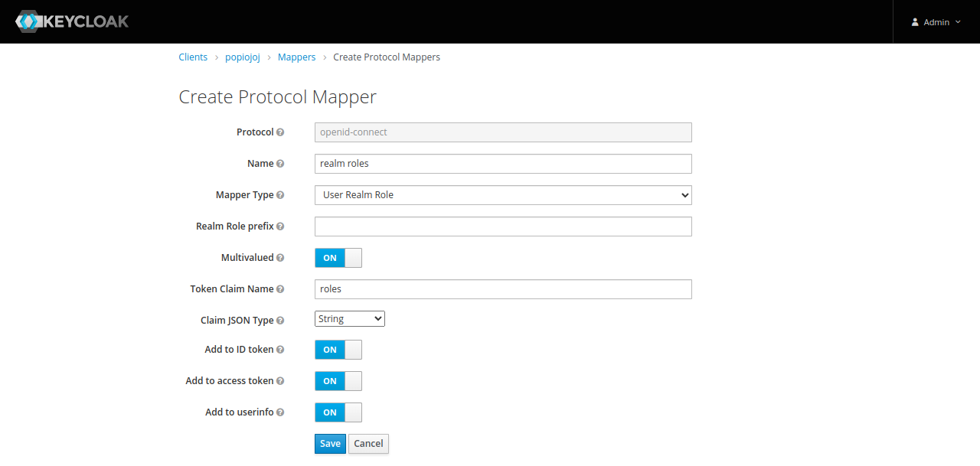Screen dimensions: 980x466
Task: Open the popiojoj client breadcrumb
Action: click(x=242, y=57)
